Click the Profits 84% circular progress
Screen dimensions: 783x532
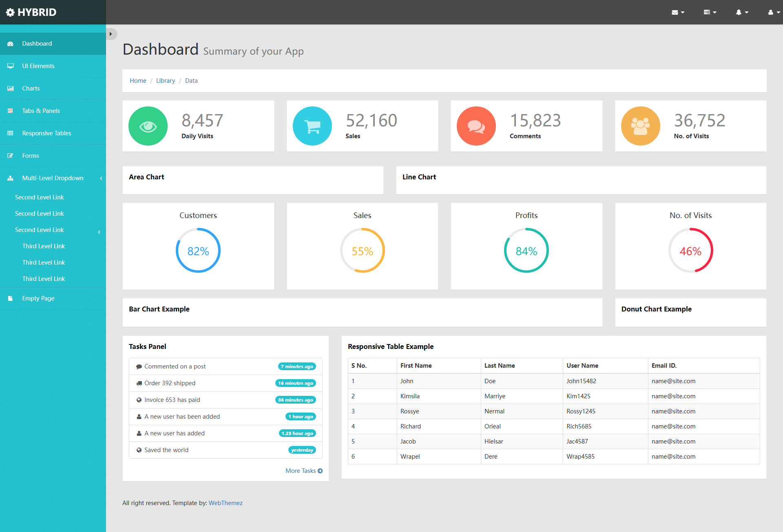click(526, 250)
